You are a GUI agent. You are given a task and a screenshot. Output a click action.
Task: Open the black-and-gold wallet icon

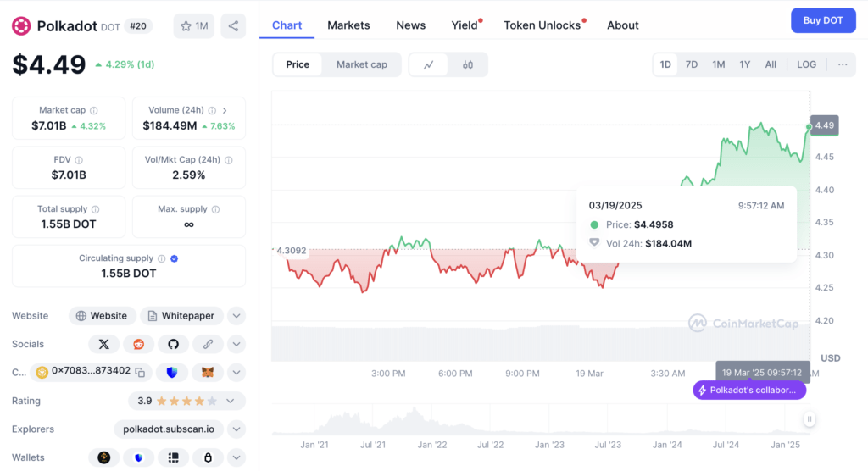(x=104, y=457)
